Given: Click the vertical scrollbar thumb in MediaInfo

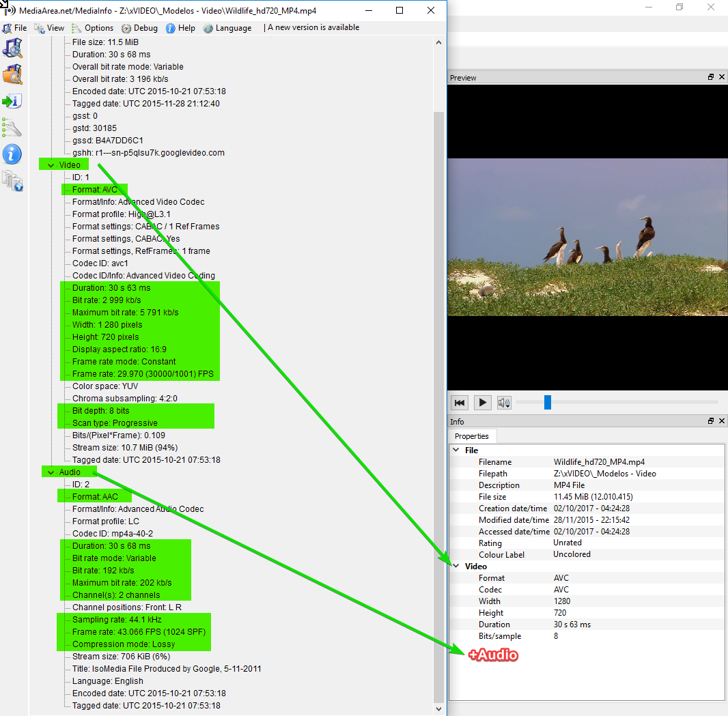Looking at the screenshot, I should (x=438, y=407).
